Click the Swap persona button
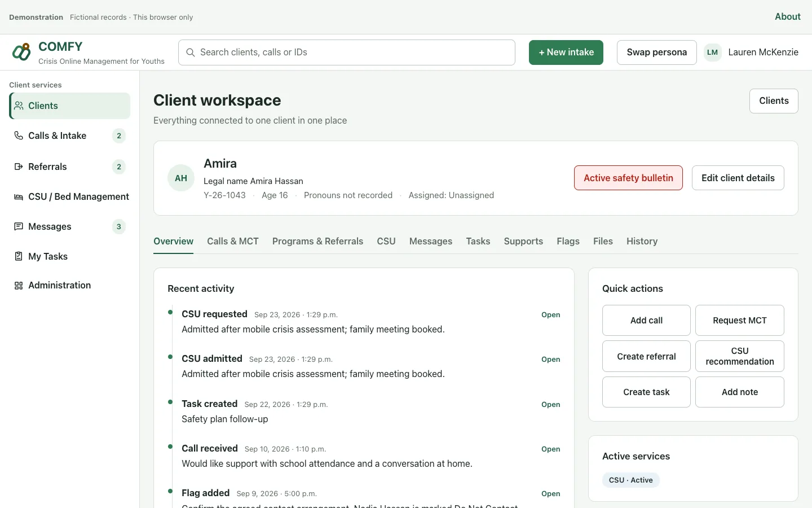The height and width of the screenshot is (508, 812). [x=657, y=52]
